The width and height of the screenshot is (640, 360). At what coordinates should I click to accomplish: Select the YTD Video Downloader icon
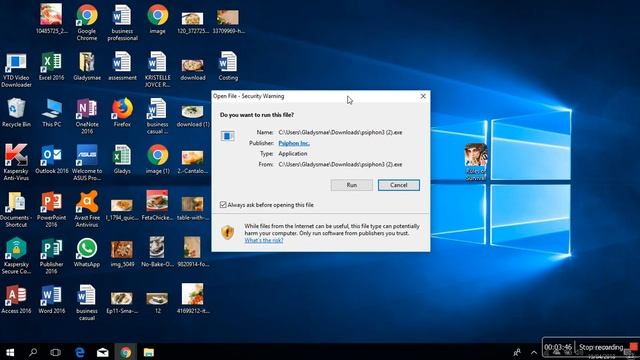[16, 69]
